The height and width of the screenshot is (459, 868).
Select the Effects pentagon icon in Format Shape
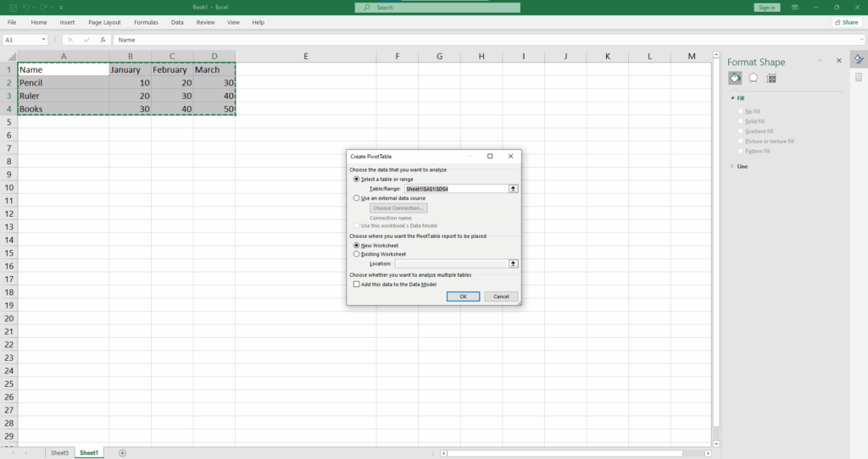pyautogui.click(x=754, y=78)
